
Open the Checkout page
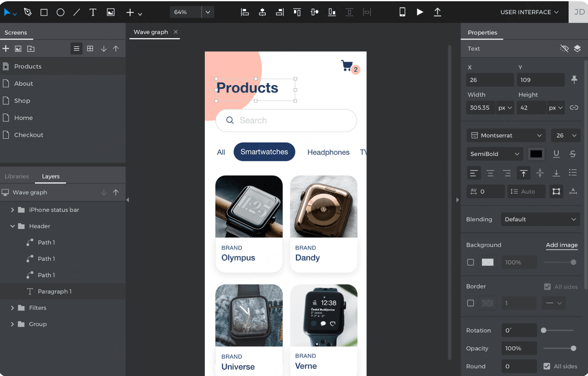click(x=29, y=135)
